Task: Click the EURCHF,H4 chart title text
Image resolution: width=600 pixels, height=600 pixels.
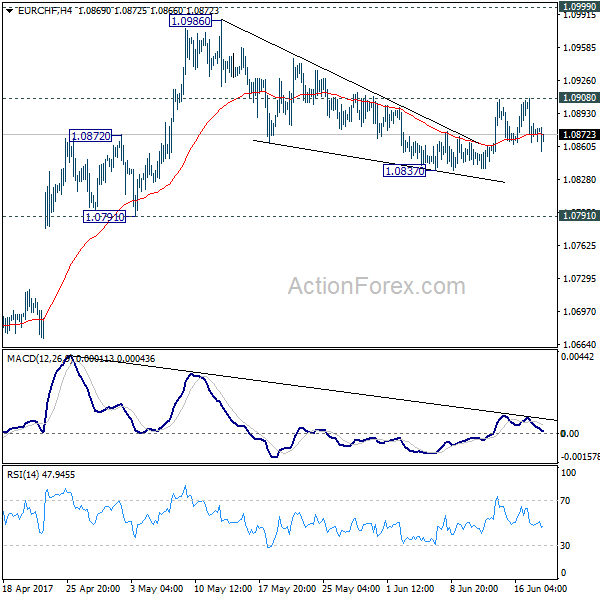Action: click(x=45, y=11)
